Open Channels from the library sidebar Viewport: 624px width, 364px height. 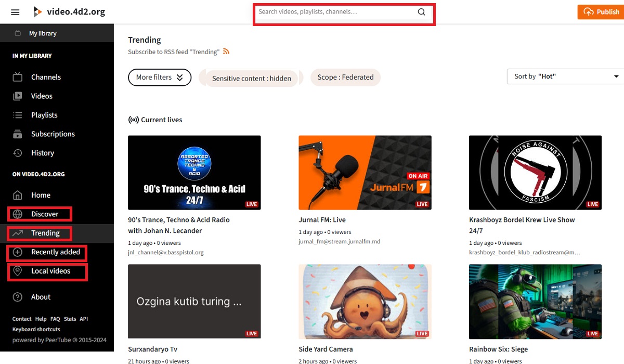click(46, 76)
